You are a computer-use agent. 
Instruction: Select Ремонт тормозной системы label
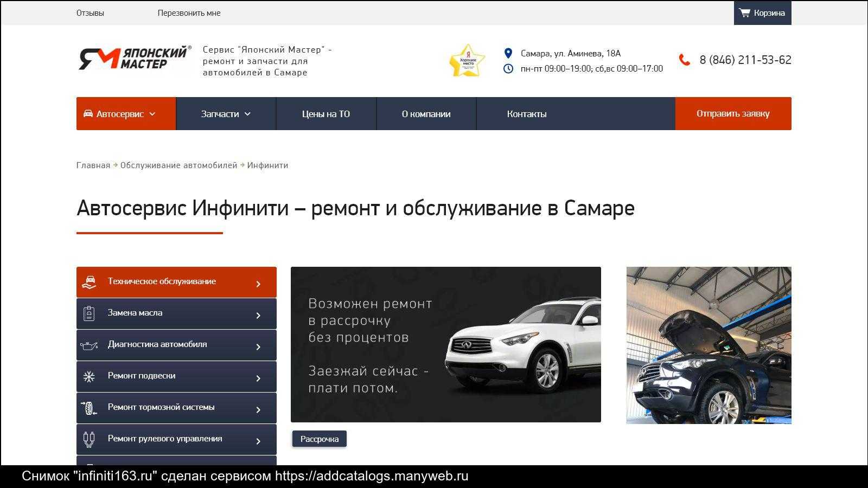click(161, 407)
